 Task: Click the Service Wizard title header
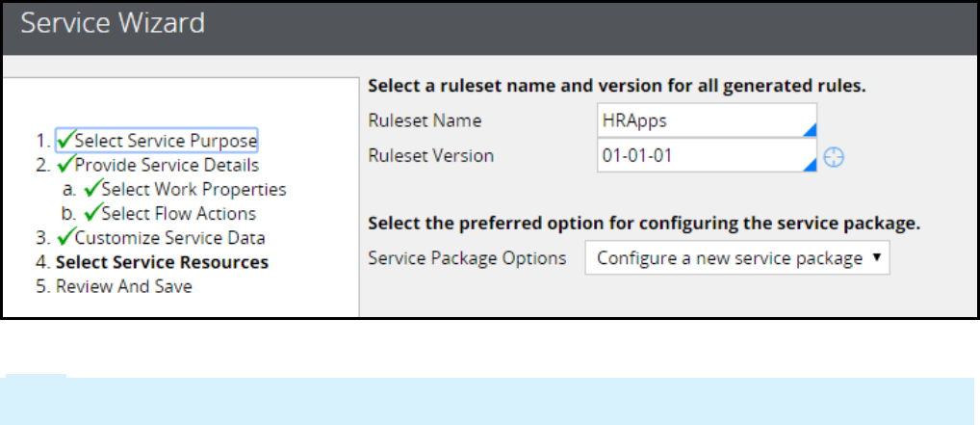click(x=113, y=23)
